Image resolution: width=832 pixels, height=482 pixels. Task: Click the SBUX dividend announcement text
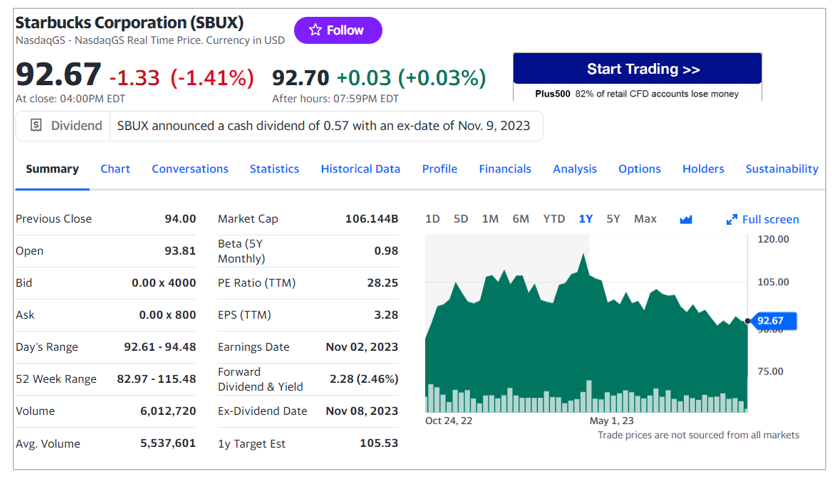click(x=324, y=126)
